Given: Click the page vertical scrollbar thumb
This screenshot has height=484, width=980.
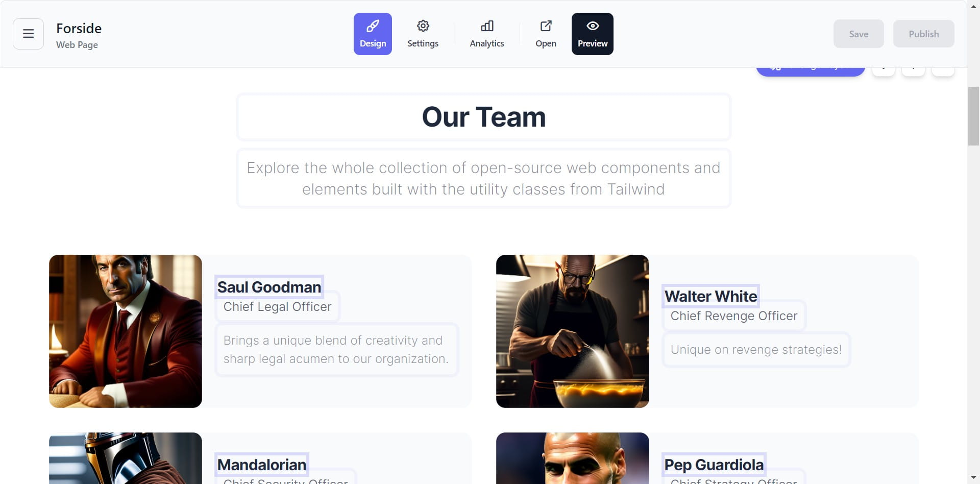Looking at the screenshot, I should pyautogui.click(x=973, y=116).
